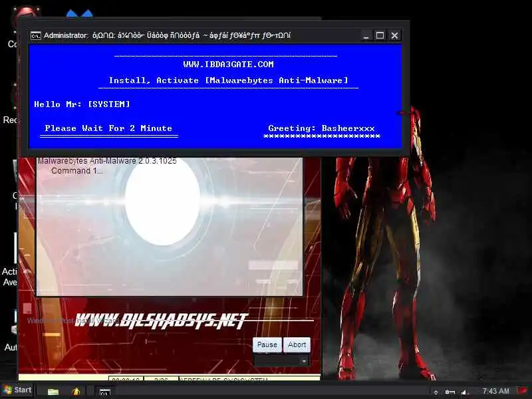
Task: Click the 'Command 1...' line in the wizard
Action: (77, 171)
